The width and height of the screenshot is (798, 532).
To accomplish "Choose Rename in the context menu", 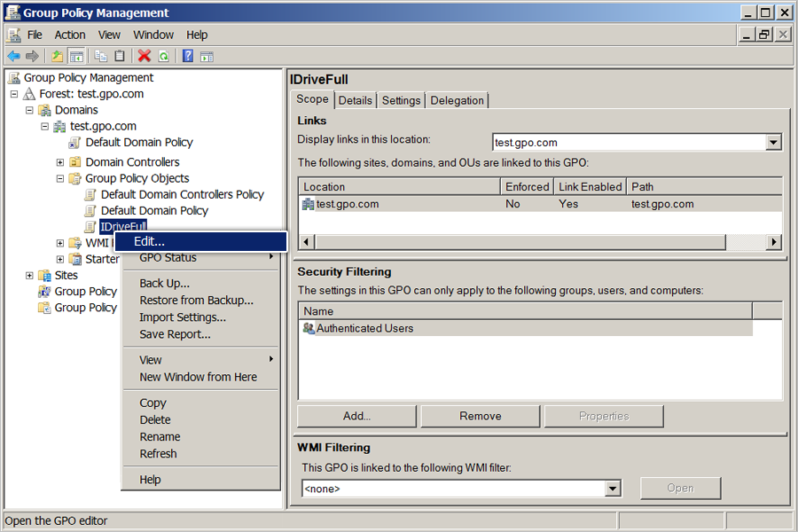I will pos(201,437).
